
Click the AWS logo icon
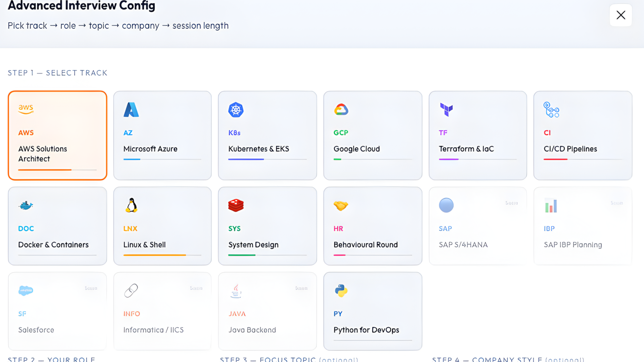coord(26,109)
